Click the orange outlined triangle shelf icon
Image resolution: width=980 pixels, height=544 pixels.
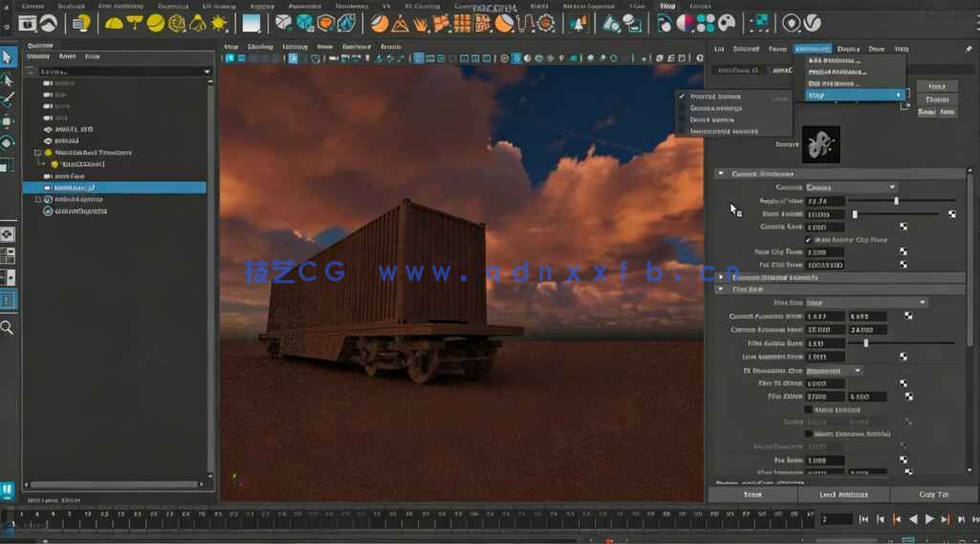pos(400,24)
